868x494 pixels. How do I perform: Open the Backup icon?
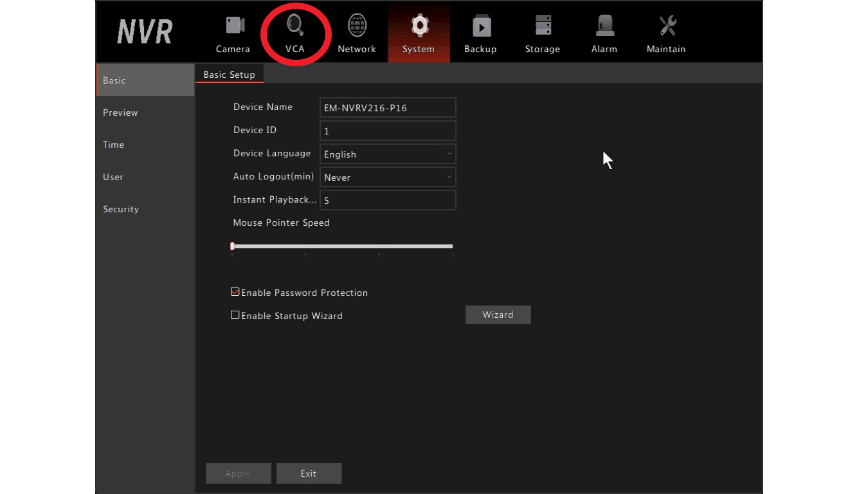tap(481, 26)
